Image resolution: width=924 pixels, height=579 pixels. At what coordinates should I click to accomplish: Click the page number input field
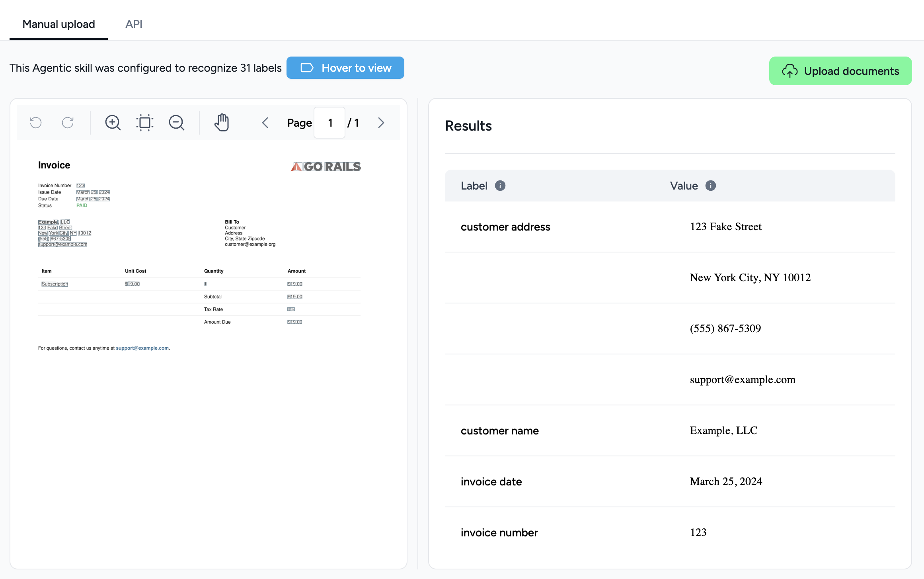click(x=329, y=123)
